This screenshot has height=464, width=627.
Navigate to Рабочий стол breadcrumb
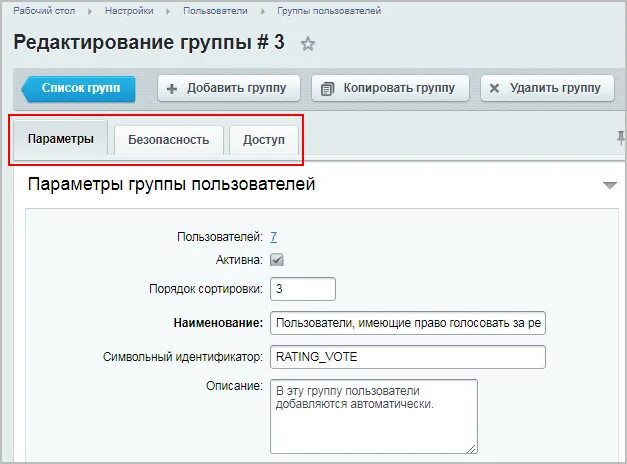pyautogui.click(x=44, y=11)
